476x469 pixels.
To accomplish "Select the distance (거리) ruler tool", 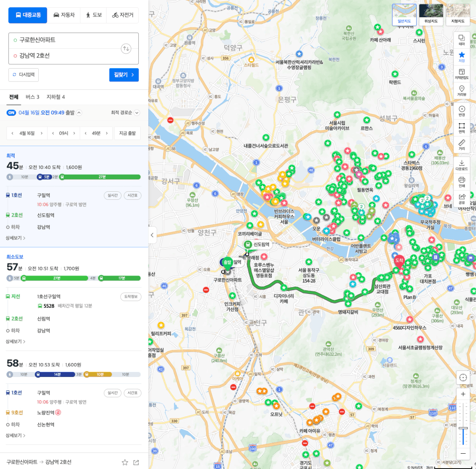I will 462,144.
